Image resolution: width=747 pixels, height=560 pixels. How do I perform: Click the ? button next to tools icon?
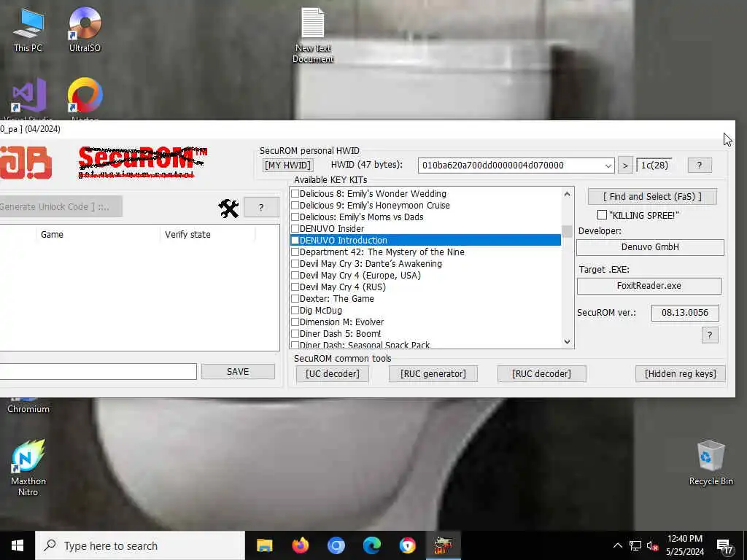[x=261, y=208]
